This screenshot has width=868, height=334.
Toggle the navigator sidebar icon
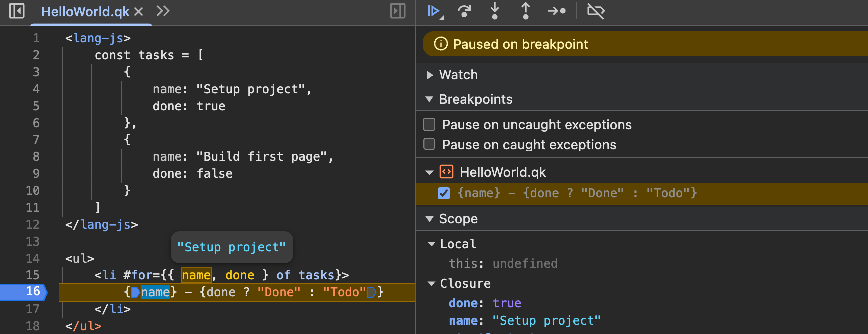pos(17,11)
